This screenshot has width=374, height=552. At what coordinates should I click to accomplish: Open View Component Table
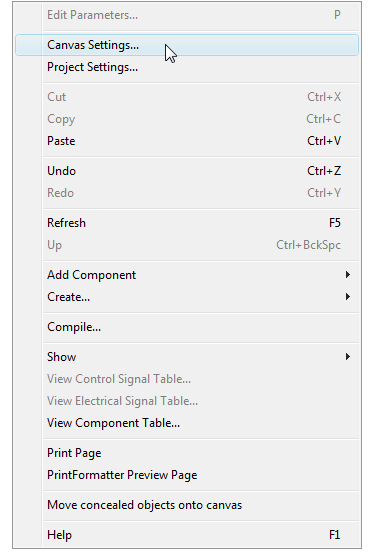click(187, 423)
